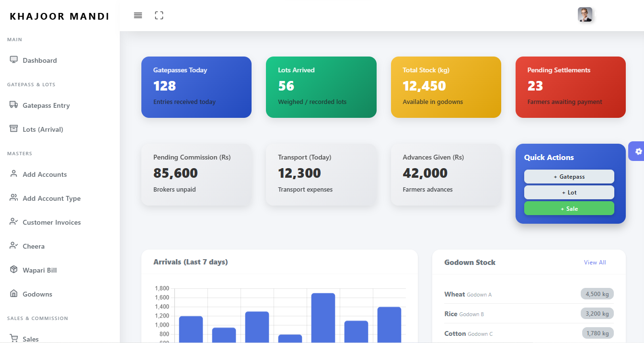644x343 pixels.
Task: Click the Add Account Type icon
Action: coord(13,198)
